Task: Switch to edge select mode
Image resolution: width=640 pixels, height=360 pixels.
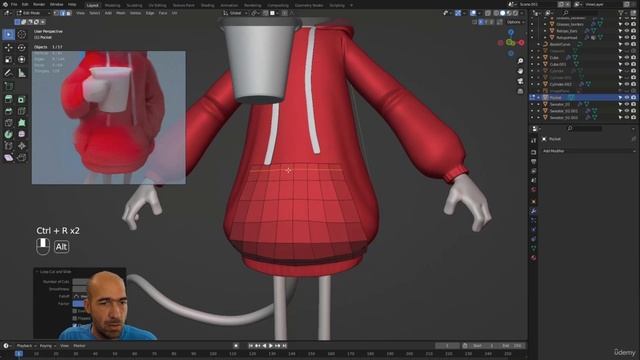Action: tap(62, 13)
